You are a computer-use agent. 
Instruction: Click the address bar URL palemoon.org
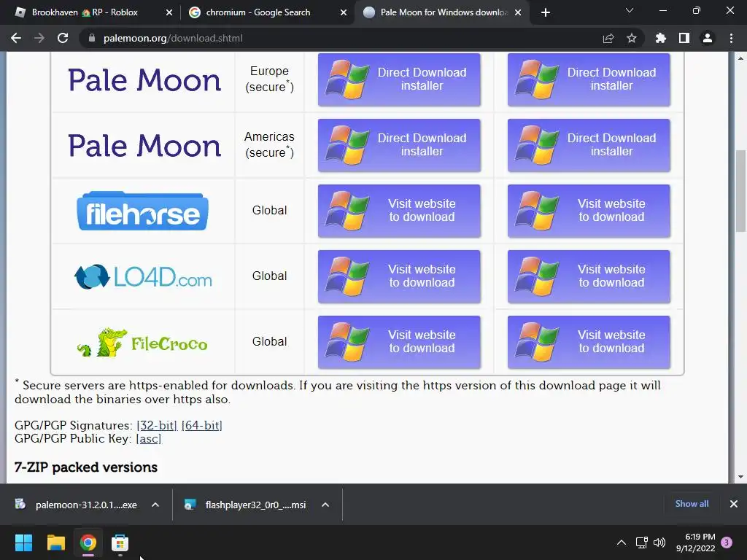click(x=173, y=38)
